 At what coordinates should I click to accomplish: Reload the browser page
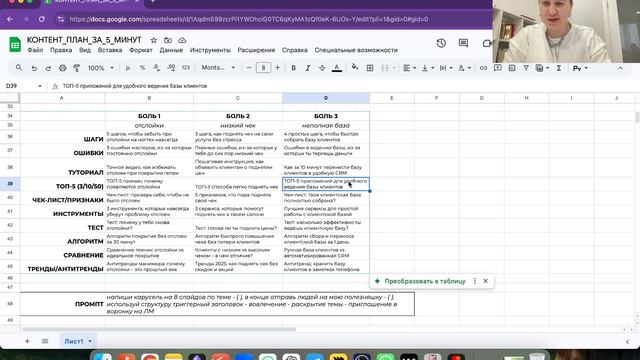click(x=42, y=19)
